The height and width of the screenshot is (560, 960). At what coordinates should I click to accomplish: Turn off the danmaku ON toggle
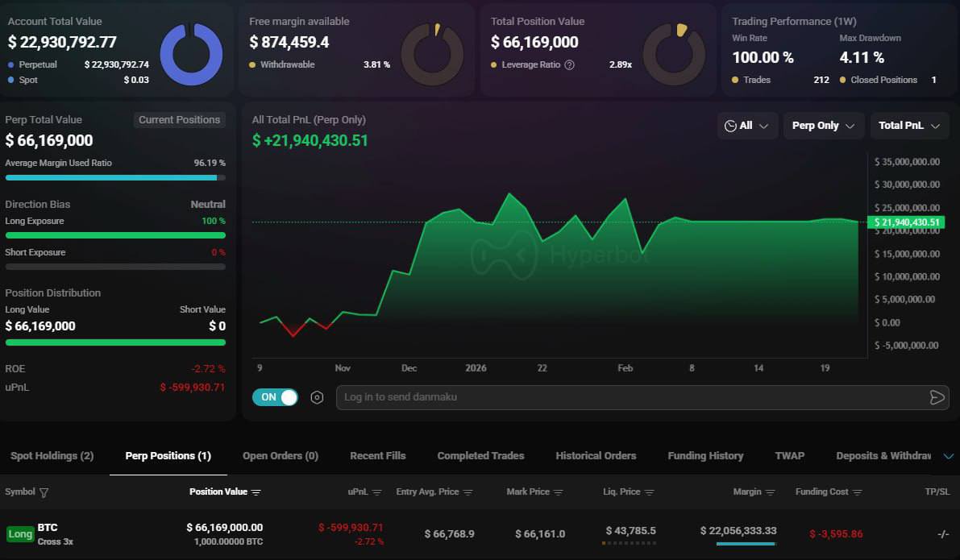[x=274, y=397]
